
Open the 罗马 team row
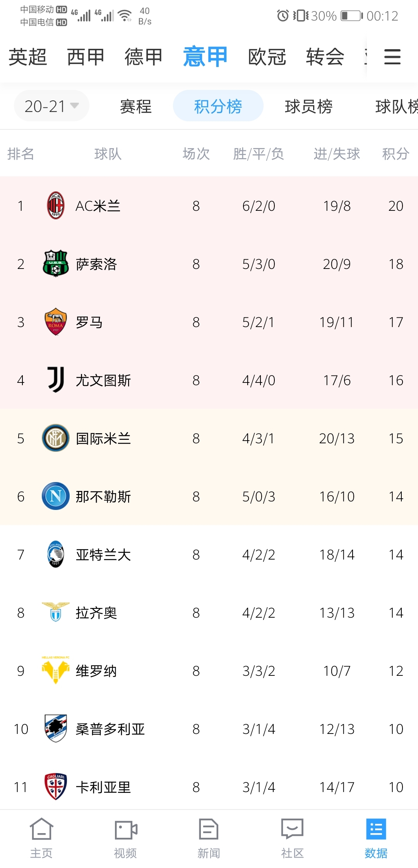point(209,322)
